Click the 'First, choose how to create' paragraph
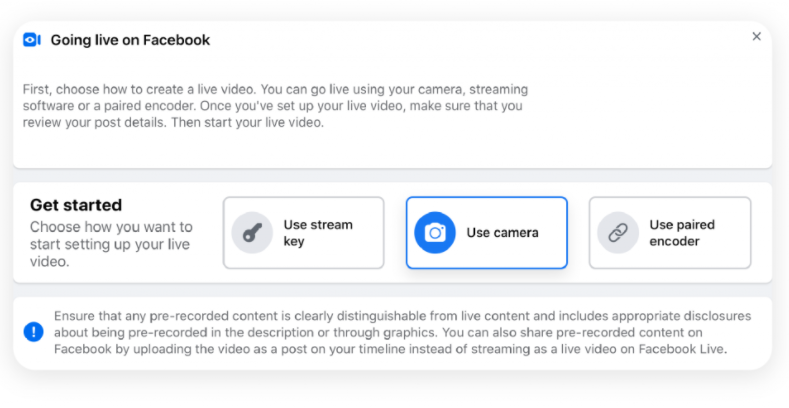The width and height of the screenshot is (789, 408). [x=275, y=106]
